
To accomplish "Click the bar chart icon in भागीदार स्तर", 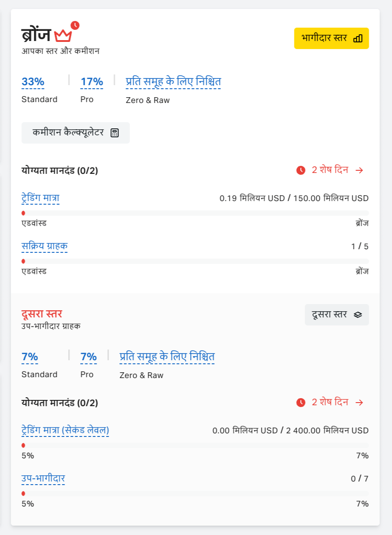I will tap(358, 38).
